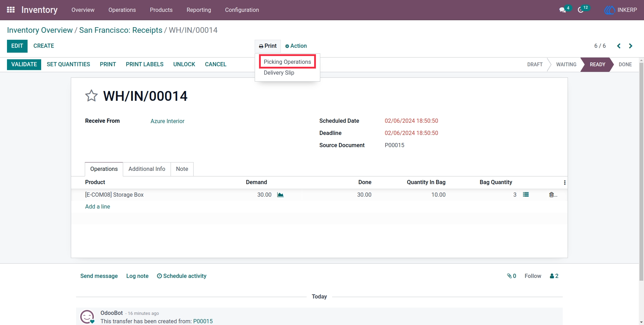Viewport: 644px width, 325px height.
Task: Mark WH/IN/00014 as favorite with the star
Action: pyautogui.click(x=91, y=96)
